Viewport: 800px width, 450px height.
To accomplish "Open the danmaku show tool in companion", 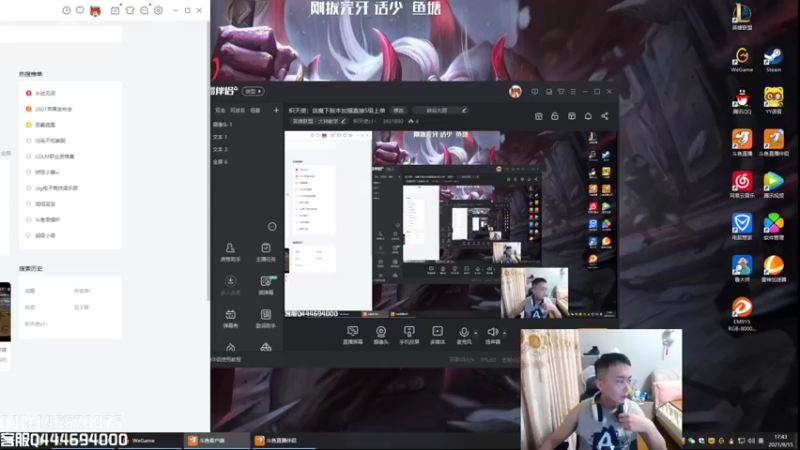I will click(230, 318).
